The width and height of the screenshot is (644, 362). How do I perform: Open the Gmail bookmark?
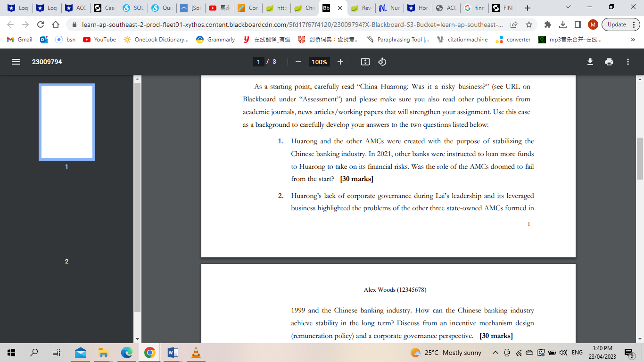point(20,40)
